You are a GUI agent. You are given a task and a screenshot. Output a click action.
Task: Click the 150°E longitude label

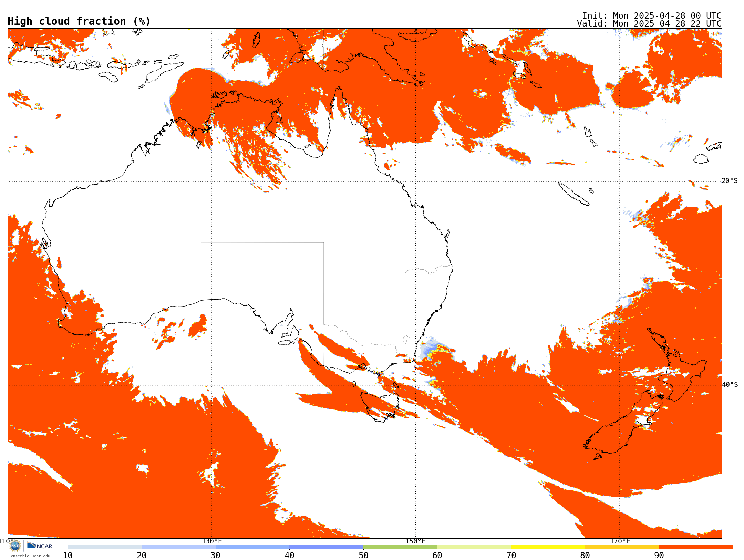[x=415, y=541]
